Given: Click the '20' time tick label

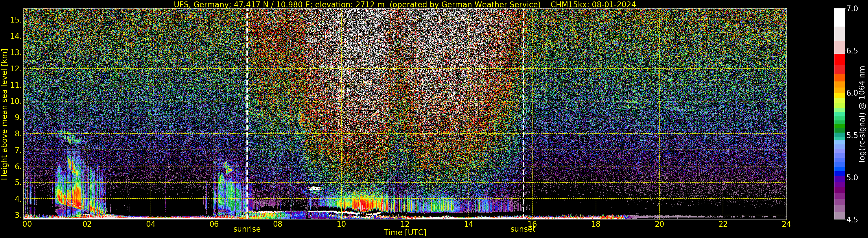Looking at the screenshot, I should click(659, 224).
